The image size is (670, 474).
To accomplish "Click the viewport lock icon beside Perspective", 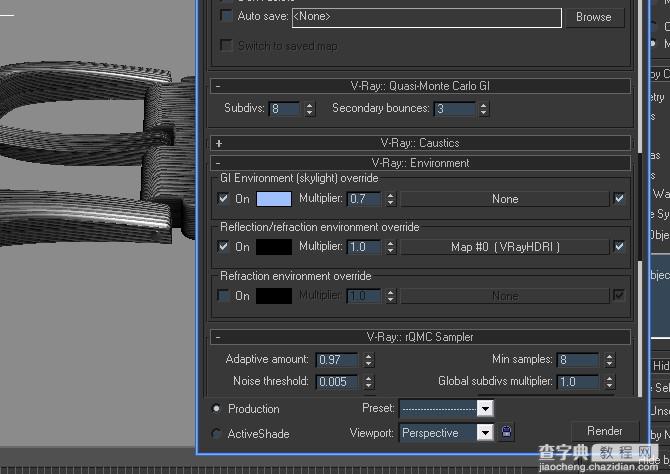I will click(506, 432).
